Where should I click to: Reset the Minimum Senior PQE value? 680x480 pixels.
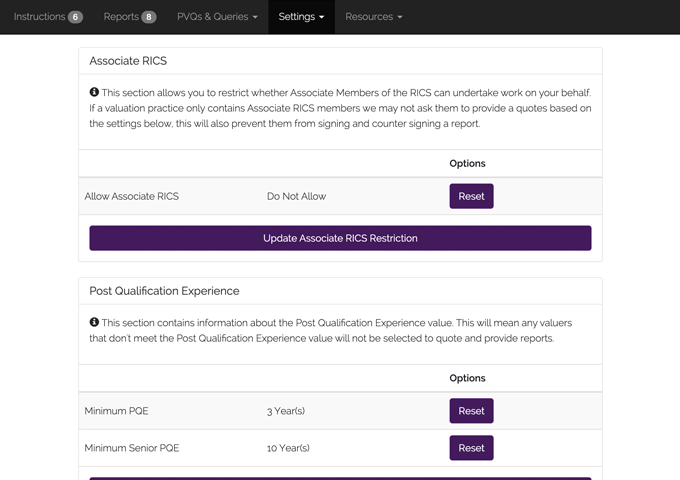click(471, 448)
